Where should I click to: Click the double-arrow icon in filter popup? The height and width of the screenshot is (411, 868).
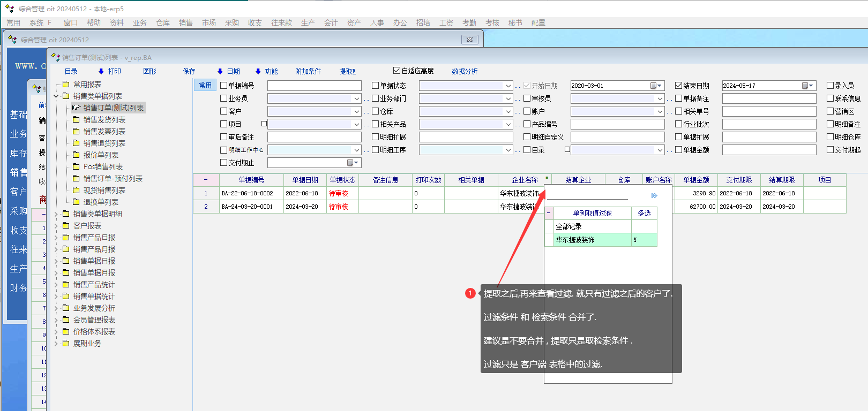654,196
